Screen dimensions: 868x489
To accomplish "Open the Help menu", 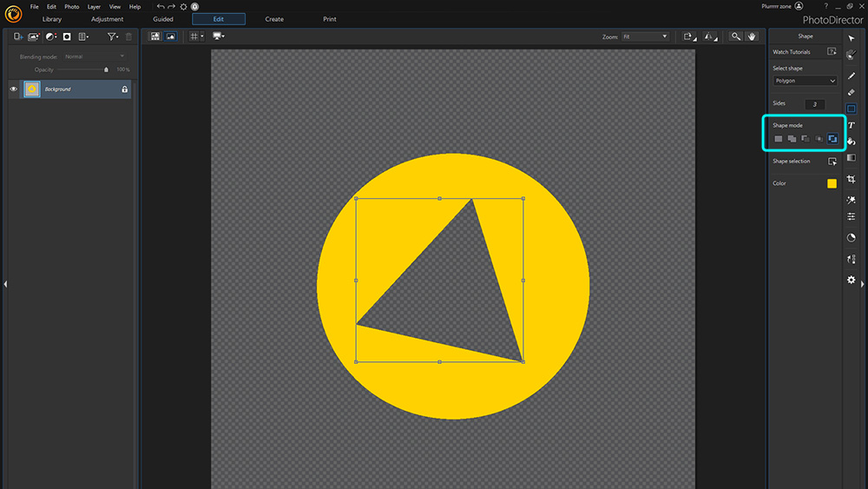I will (135, 7).
